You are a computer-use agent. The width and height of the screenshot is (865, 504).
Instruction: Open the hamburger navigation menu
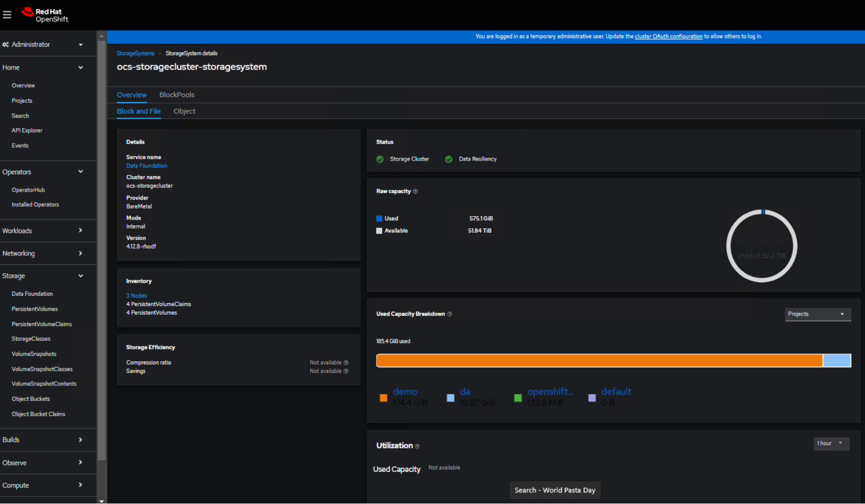click(7, 15)
